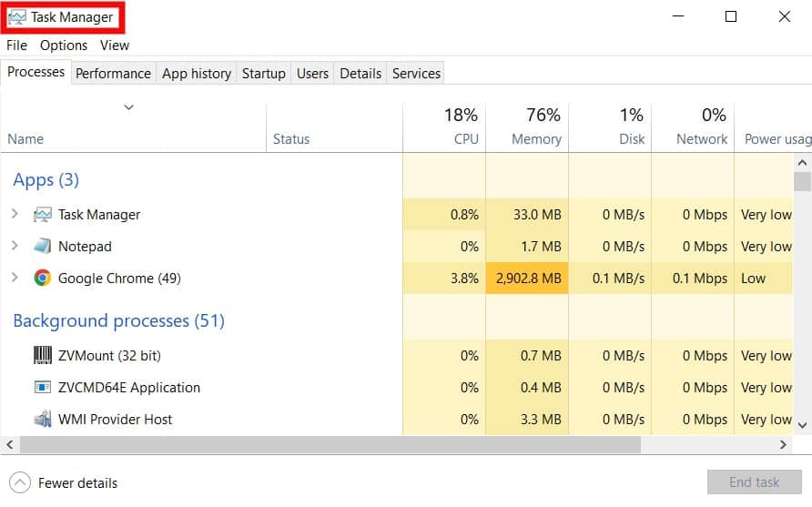Expand the Task Manager process group

[15, 213]
